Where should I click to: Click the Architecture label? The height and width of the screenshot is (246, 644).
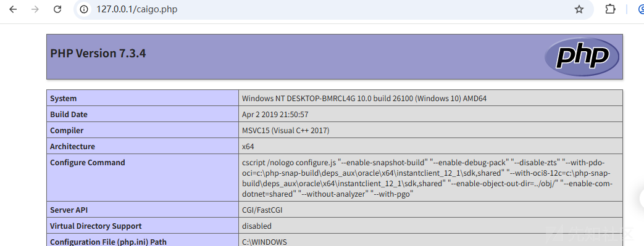72,146
